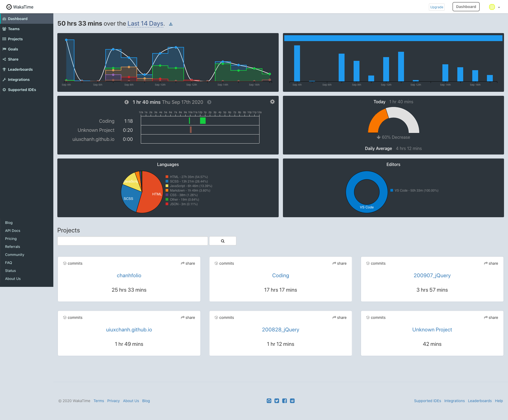Click commits icon on chanhfolio card

(x=65, y=263)
